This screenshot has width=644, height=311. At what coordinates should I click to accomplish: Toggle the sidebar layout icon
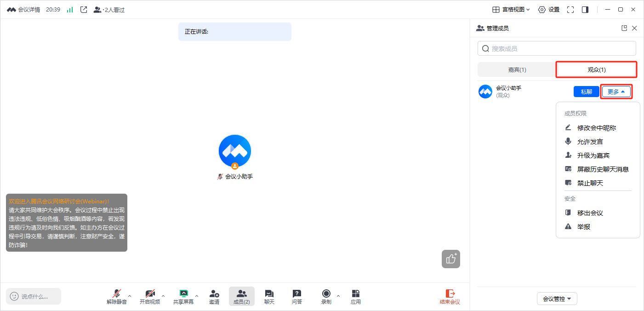point(585,9)
